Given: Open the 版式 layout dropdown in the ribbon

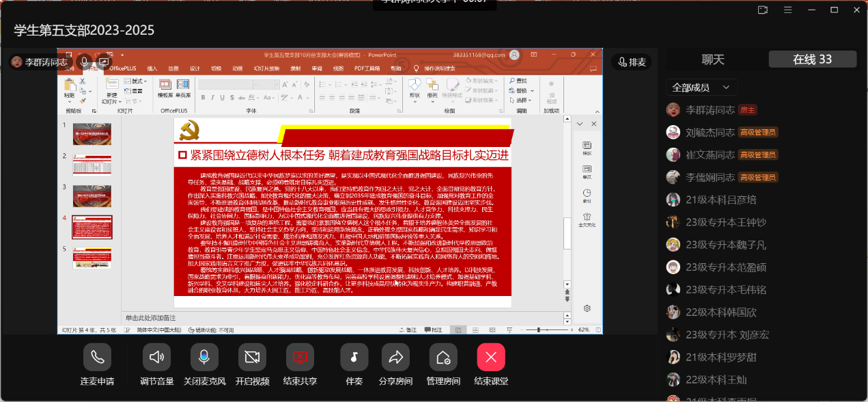Looking at the screenshot, I should click(x=137, y=81).
